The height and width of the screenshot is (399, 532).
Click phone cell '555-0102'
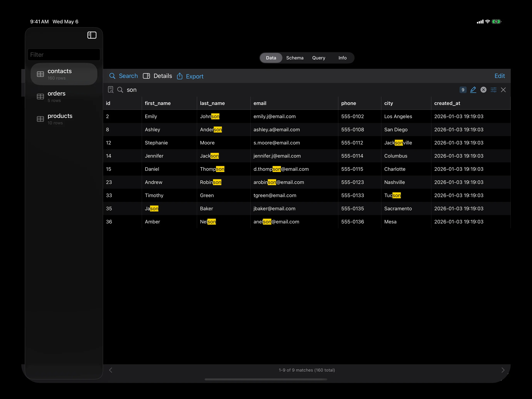click(360, 116)
